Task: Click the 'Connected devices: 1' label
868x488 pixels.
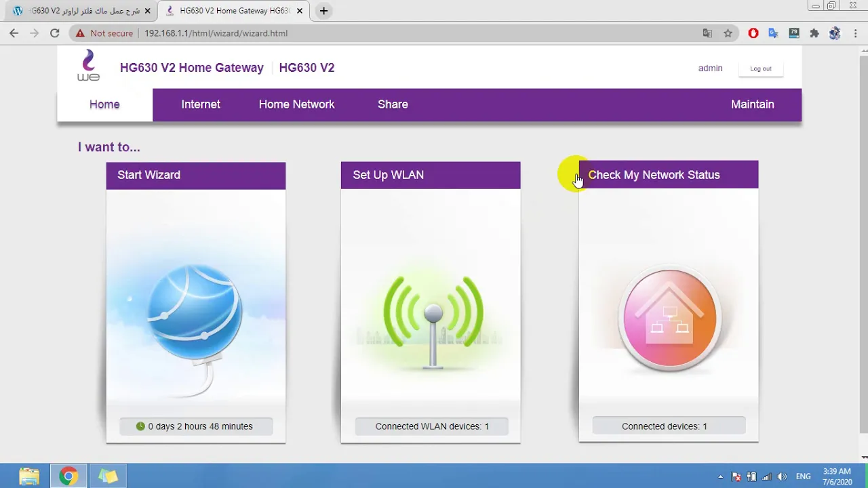Action: pos(665,426)
